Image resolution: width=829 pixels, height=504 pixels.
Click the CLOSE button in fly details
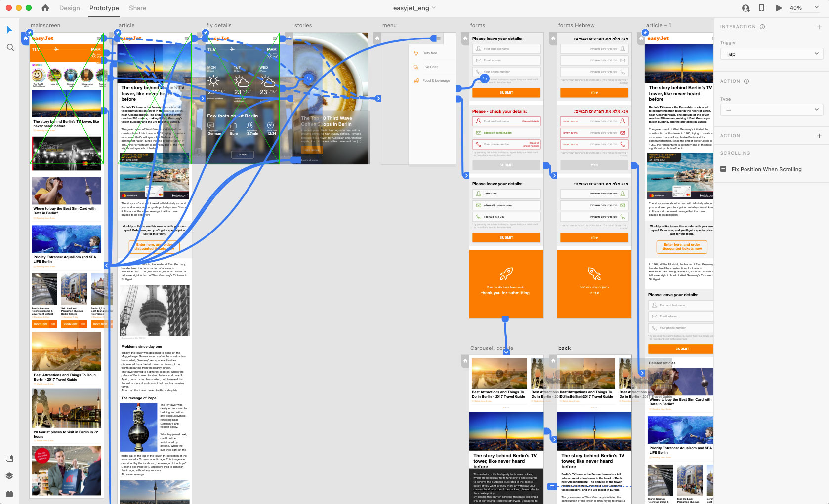pos(242,155)
